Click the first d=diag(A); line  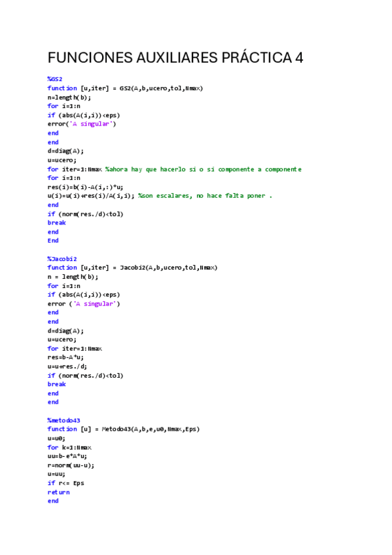click(65, 151)
